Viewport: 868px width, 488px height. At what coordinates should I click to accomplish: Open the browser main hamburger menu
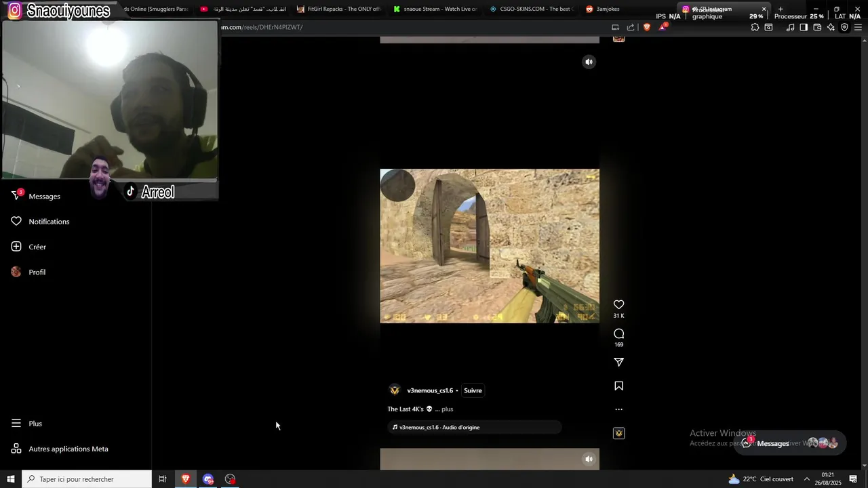tap(858, 27)
